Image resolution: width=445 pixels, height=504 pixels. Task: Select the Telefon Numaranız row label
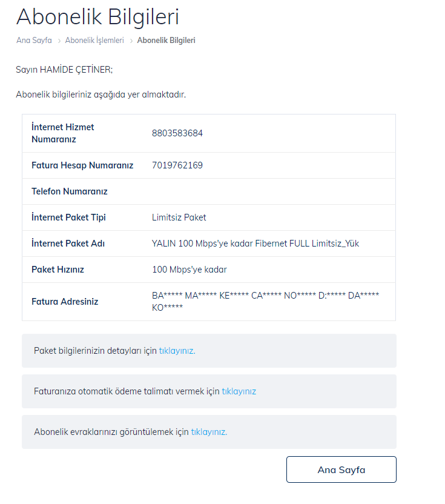pos(70,191)
